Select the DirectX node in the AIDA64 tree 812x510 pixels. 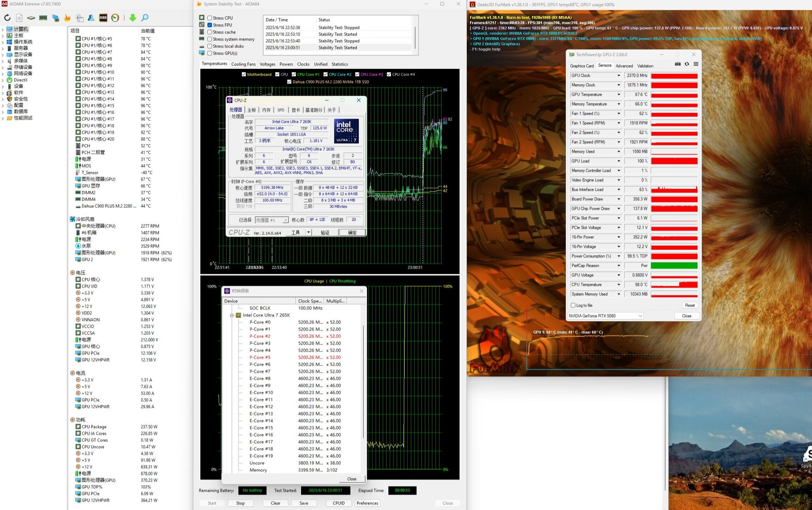pos(21,80)
